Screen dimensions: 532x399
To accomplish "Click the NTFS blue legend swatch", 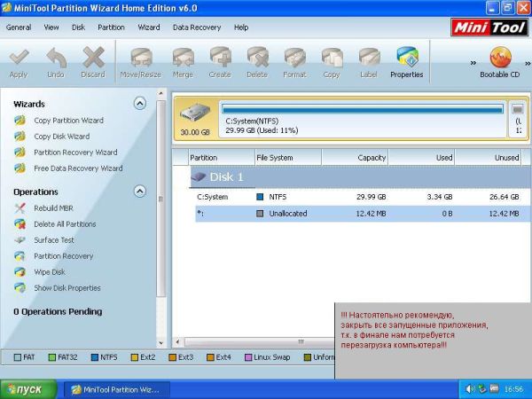I will tap(95, 357).
